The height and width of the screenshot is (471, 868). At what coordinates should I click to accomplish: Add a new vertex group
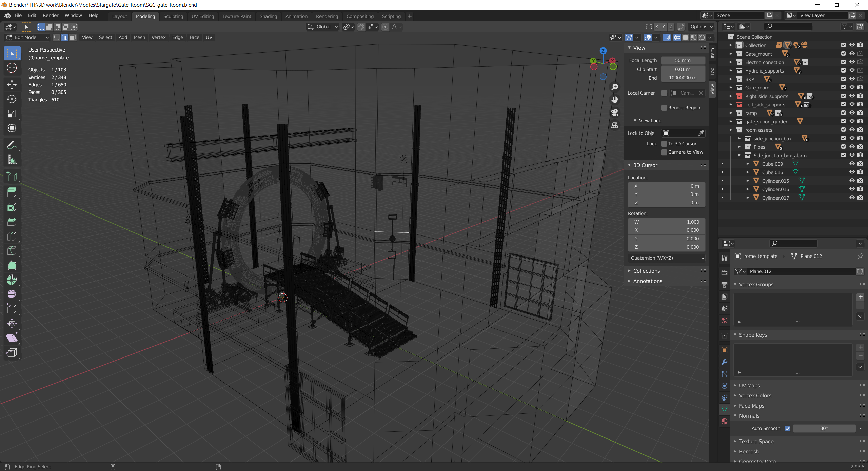[x=860, y=297]
